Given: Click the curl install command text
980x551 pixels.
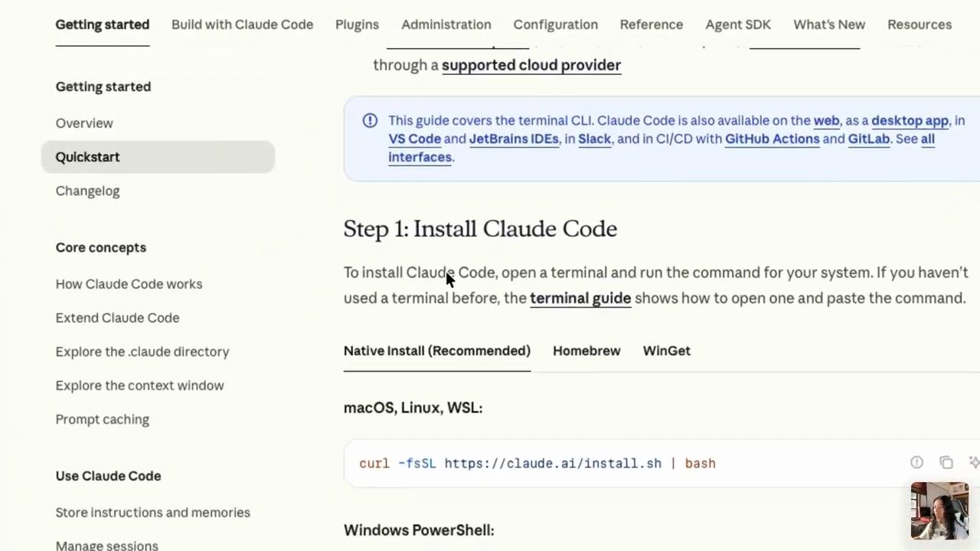Looking at the screenshot, I should (537, 463).
